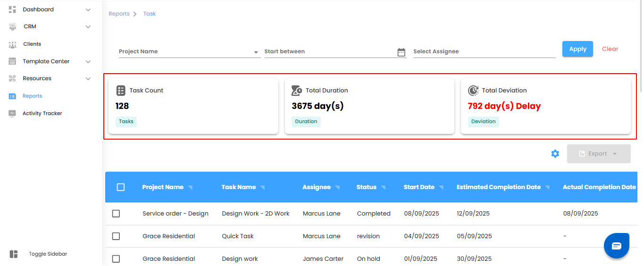The height and width of the screenshot is (266, 644).
Task: Click Task Name column filter icon
Action: 263,188
